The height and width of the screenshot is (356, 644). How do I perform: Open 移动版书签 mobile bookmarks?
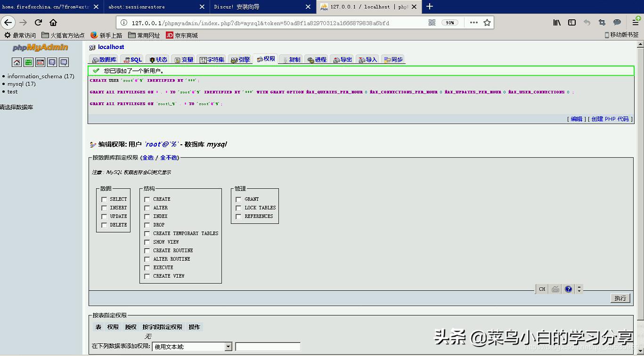pyautogui.click(x=622, y=35)
